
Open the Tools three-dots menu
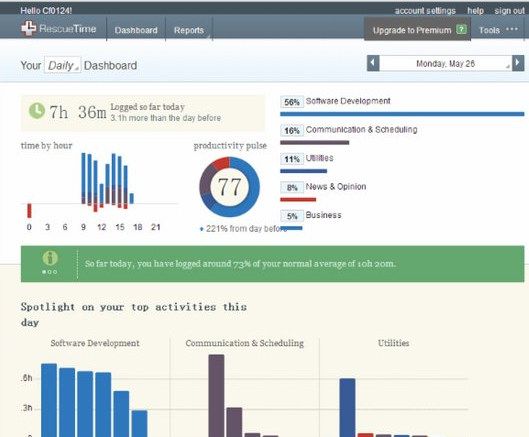click(x=512, y=29)
